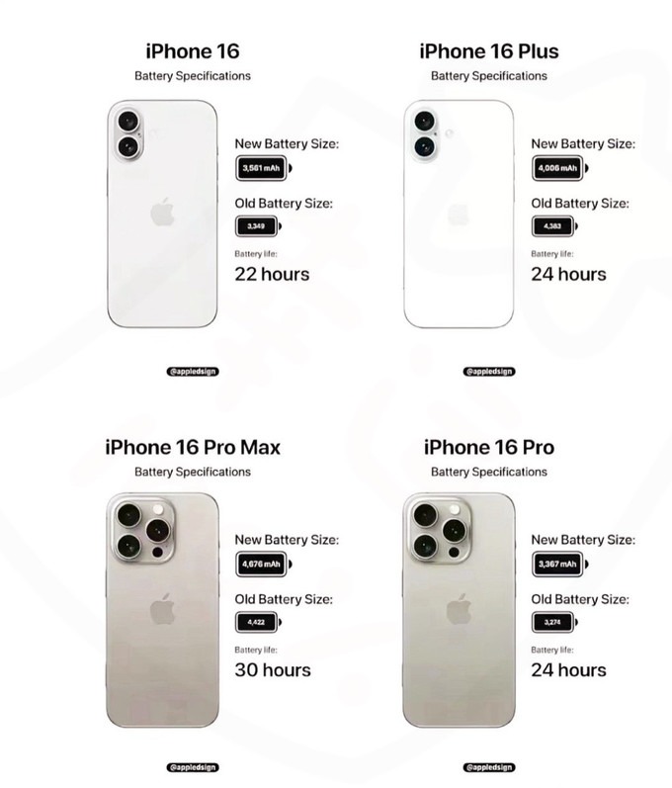The width and height of the screenshot is (672, 788).
Task: Click the iPhone 16 Pro old battery icon
Action: [555, 622]
